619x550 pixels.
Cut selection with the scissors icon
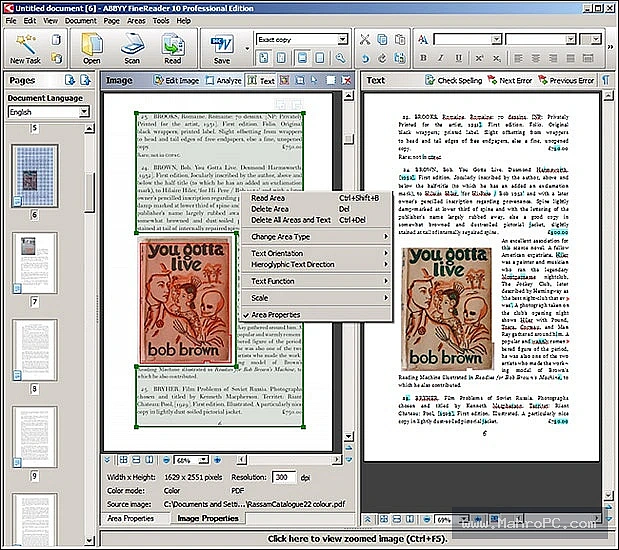[x=365, y=39]
